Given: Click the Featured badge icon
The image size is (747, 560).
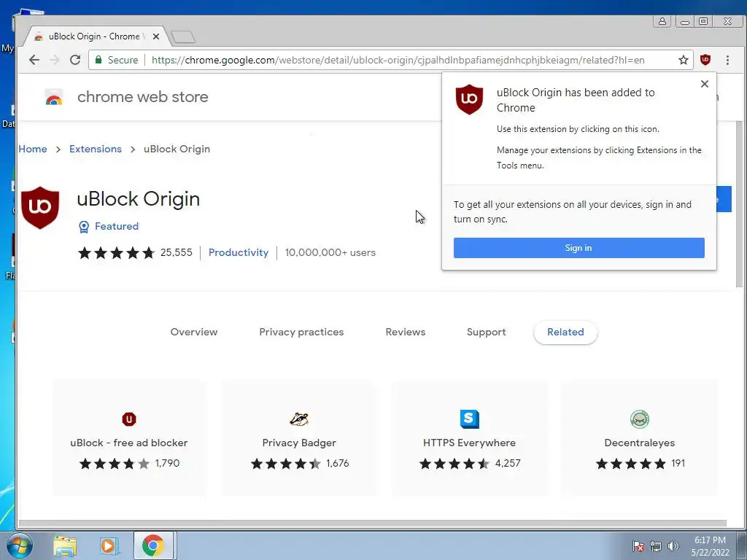Looking at the screenshot, I should [84, 227].
